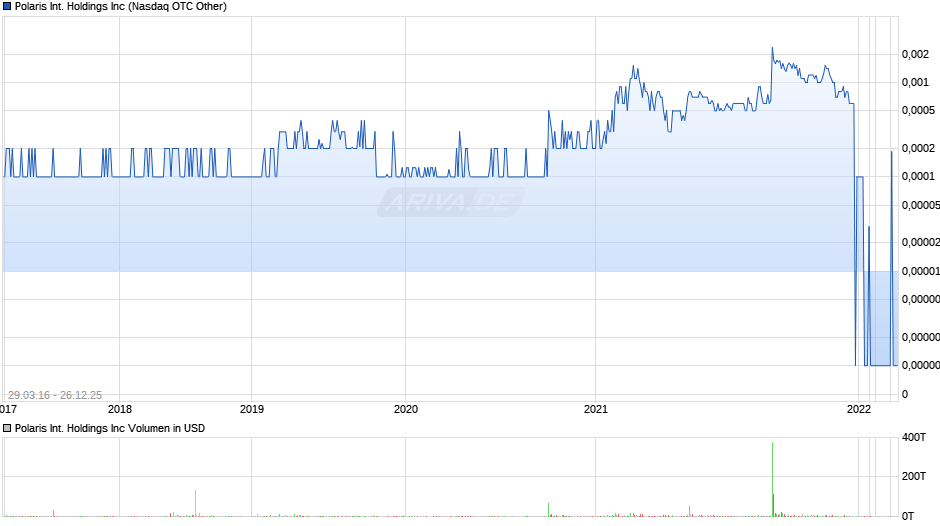Click the date range '29.03.16 - 26.12.25'

pyautogui.click(x=55, y=395)
